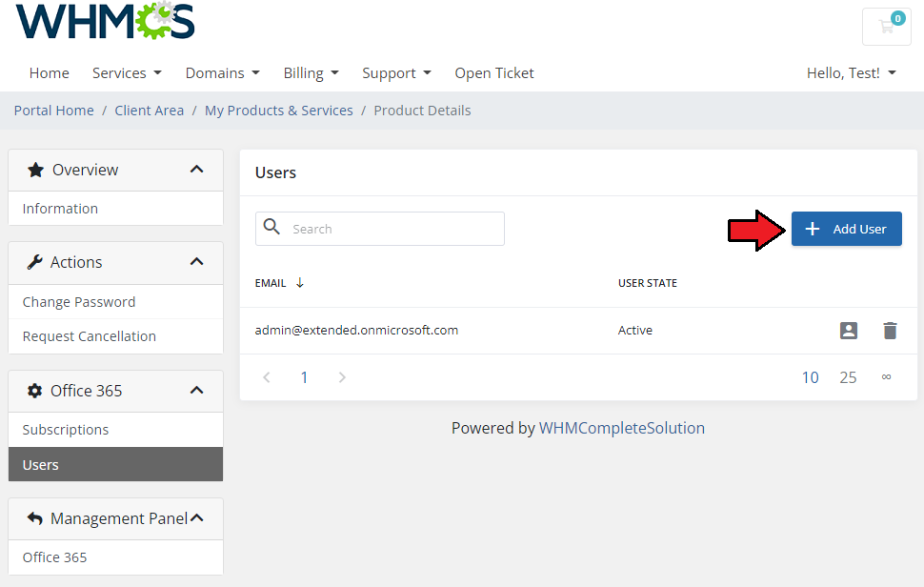Click the Office 365 gear icon
This screenshot has width=924, height=587.
pyautogui.click(x=34, y=390)
